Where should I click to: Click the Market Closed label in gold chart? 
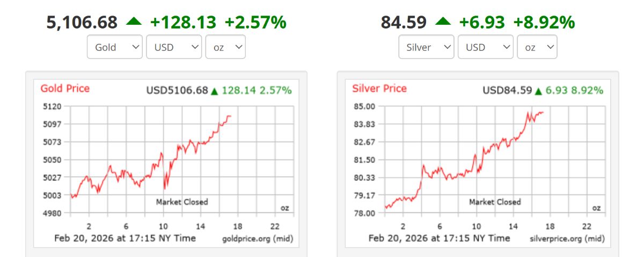pyautogui.click(x=182, y=202)
